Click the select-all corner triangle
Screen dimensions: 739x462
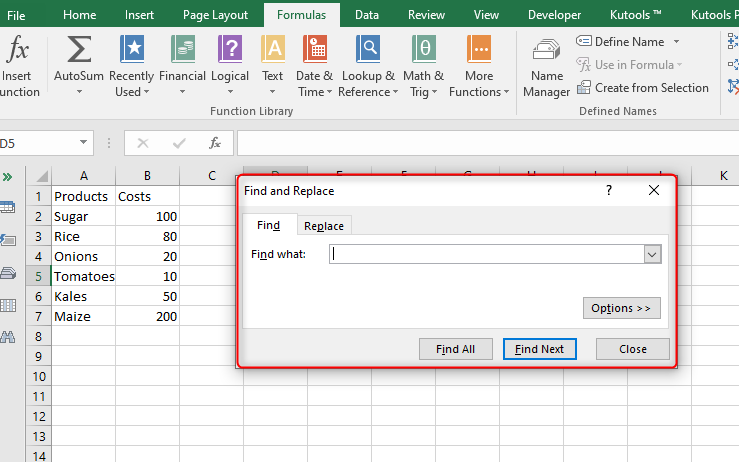(x=42, y=176)
